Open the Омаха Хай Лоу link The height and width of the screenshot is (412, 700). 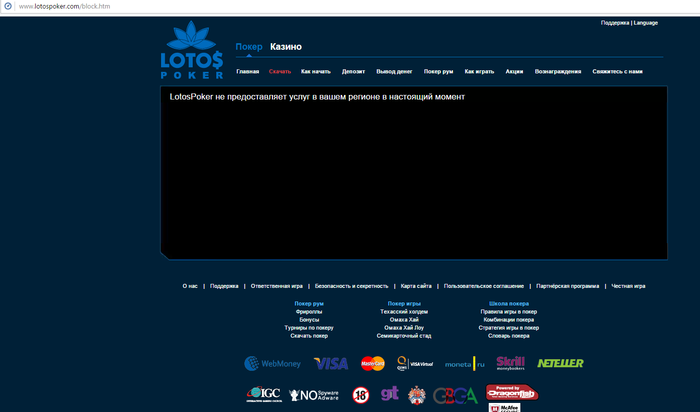(404, 328)
